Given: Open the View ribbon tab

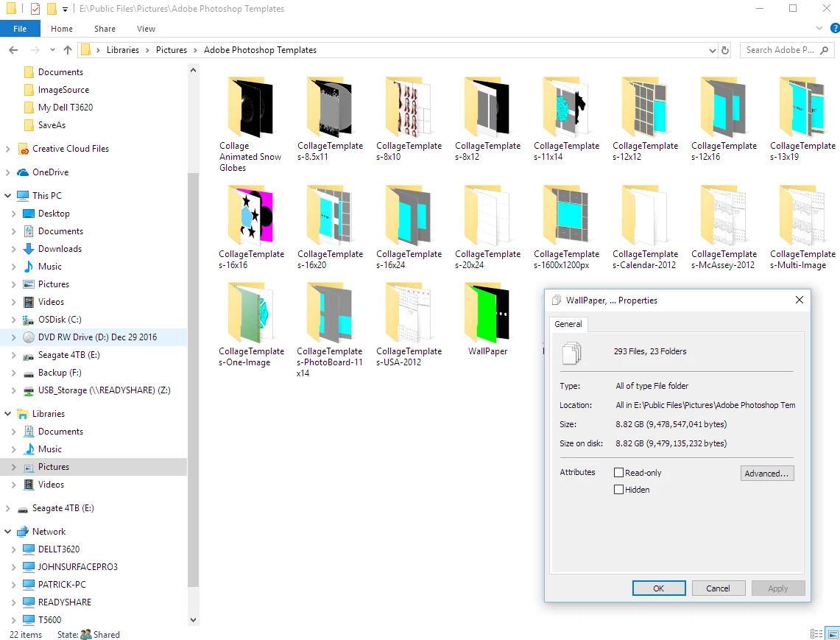Looking at the screenshot, I should [x=146, y=29].
